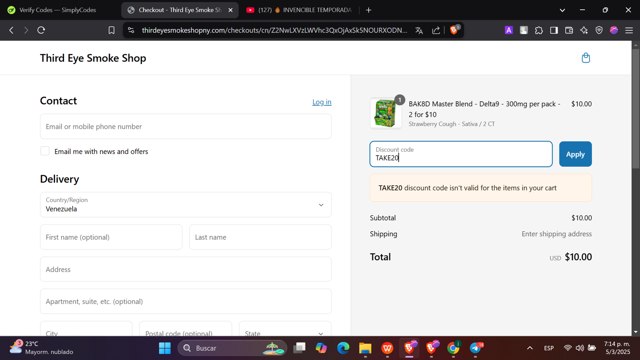Open Leo AI sparkle icon

[x=584, y=30]
